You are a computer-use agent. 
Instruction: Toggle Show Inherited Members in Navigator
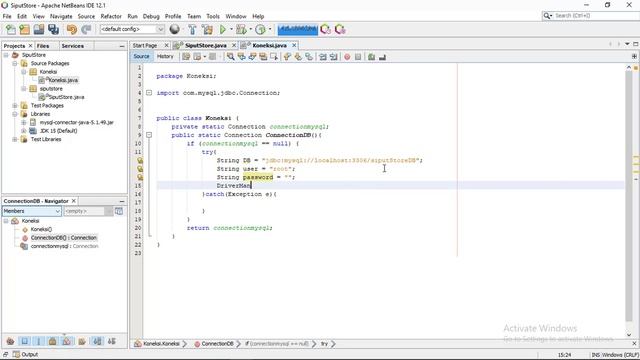10,341
